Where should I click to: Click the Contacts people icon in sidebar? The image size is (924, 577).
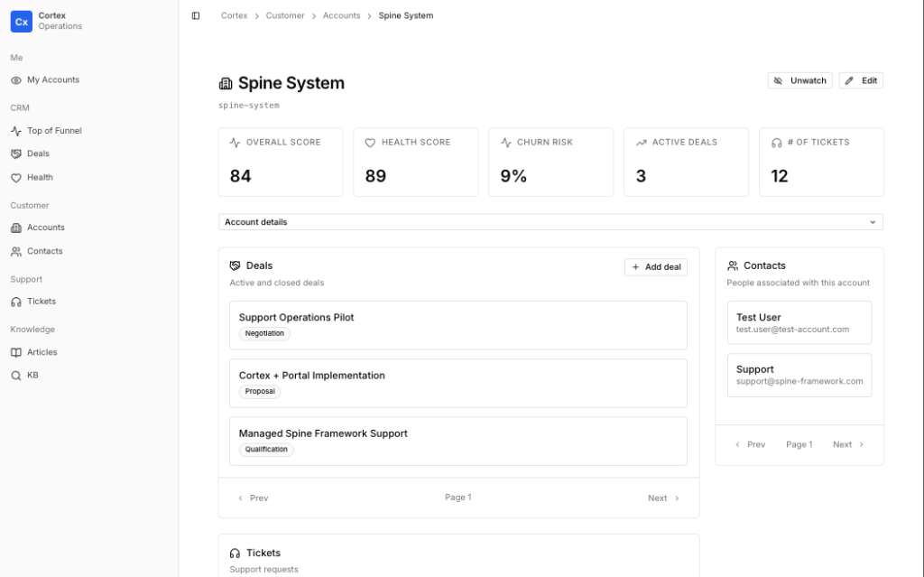tap(16, 251)
